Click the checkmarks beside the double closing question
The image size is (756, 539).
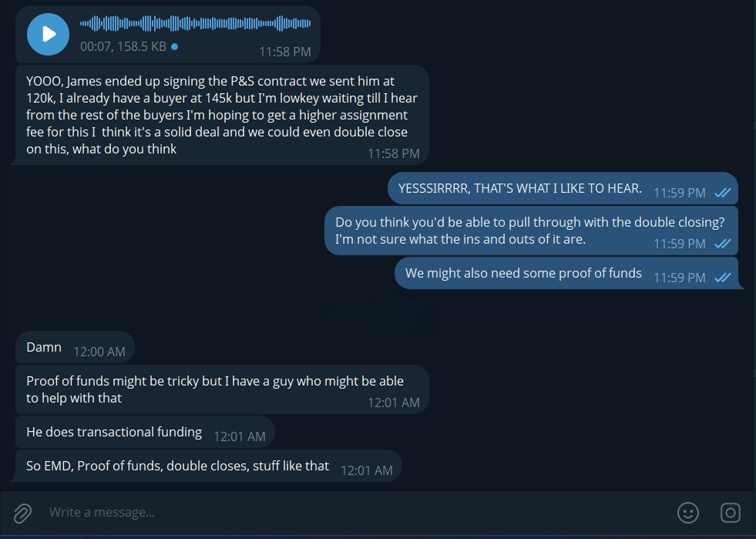click(x=722, y=244)
